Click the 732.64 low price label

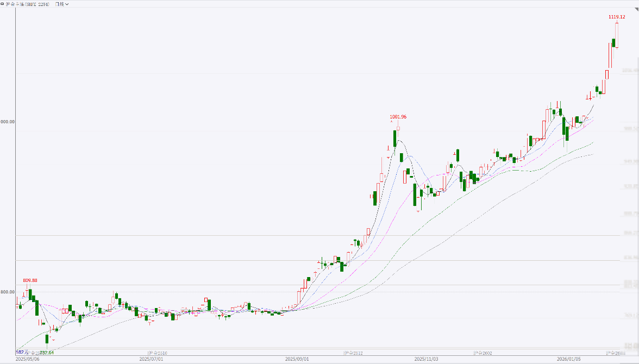(47, 353)
